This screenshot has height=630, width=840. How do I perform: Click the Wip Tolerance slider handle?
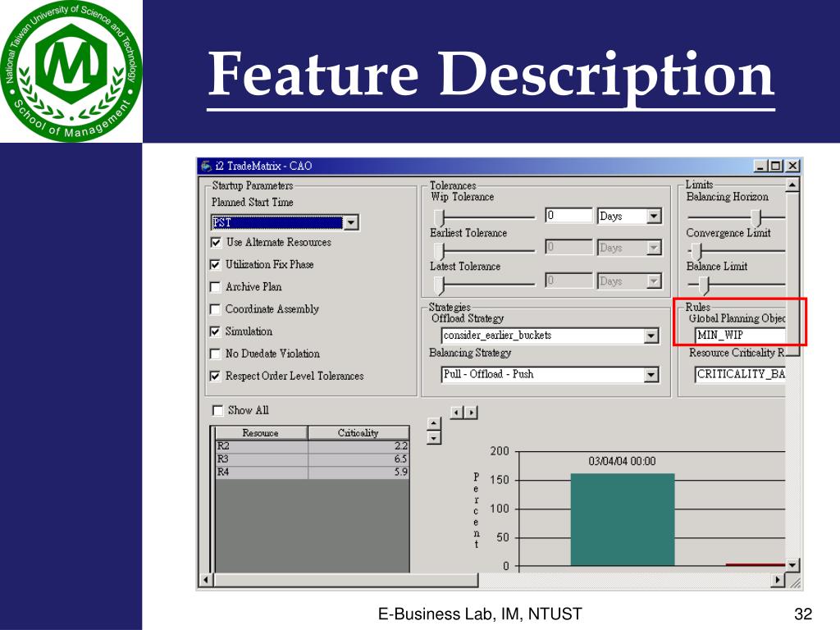[440, 217]
